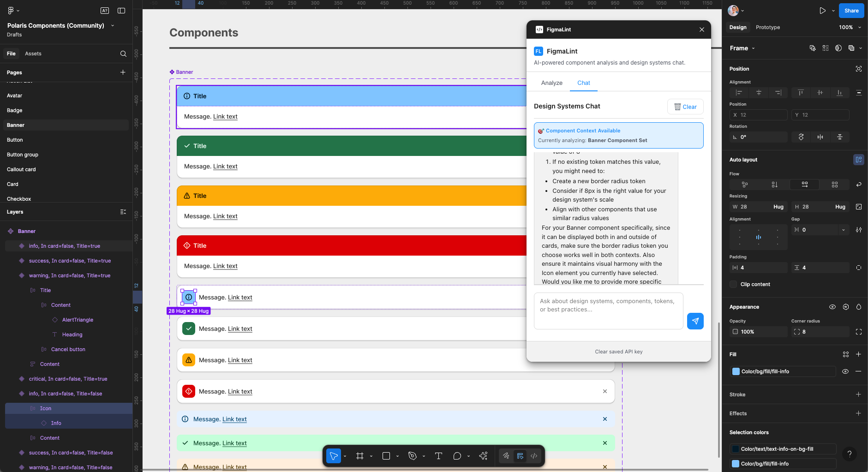
Task: Select the AlertTriangle layer
Action: (78, 320)
